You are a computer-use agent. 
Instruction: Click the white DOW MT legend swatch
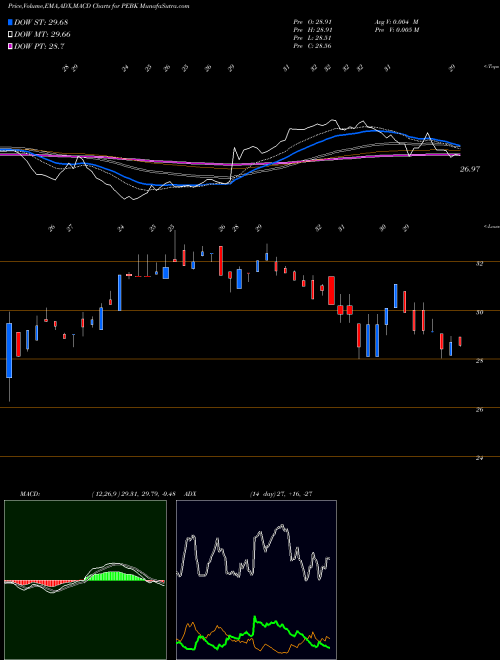tap(10, 35)
